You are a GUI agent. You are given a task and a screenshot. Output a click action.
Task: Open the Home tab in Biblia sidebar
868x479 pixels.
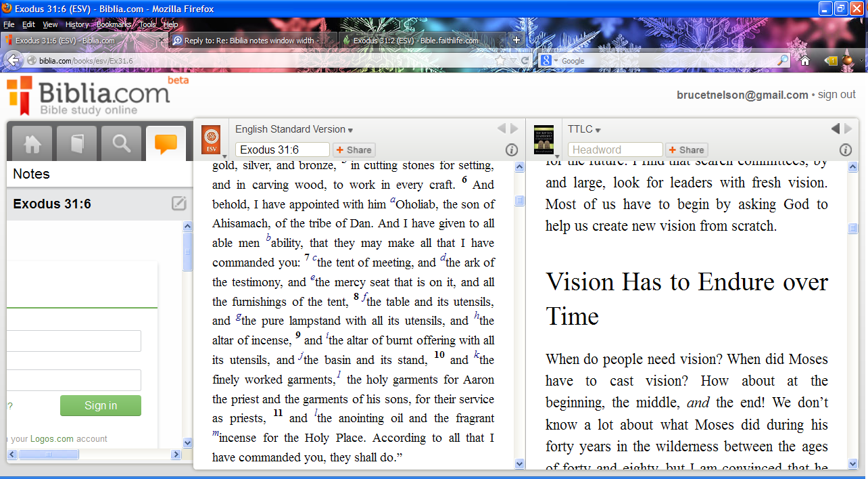tap(33, 143)
